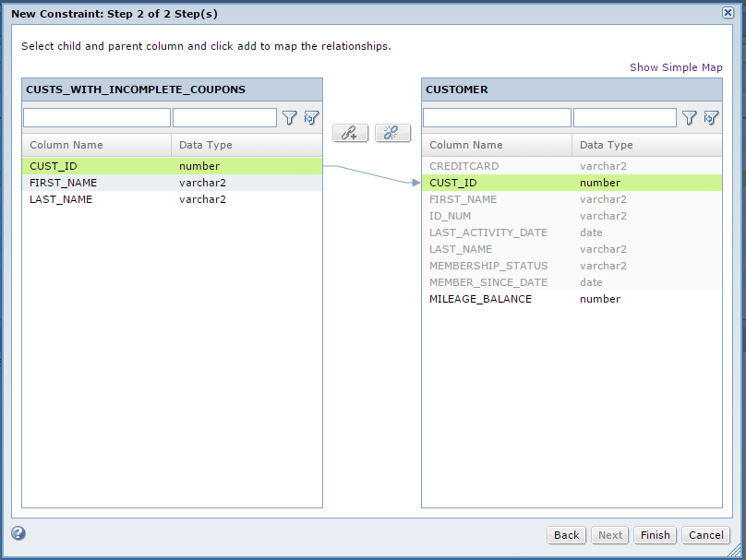The width and height of the screenshot is (746, 560).
Task: Apply filter on CUSTS_WITH_INCOMPLETE_COUPONS table
Action: click(x=289, y=118)
